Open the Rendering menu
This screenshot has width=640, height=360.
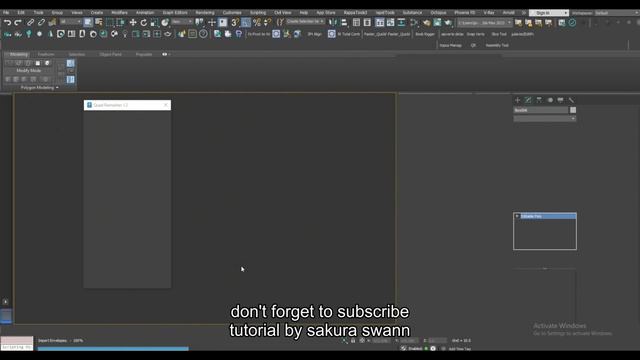(x=205, y=13)
